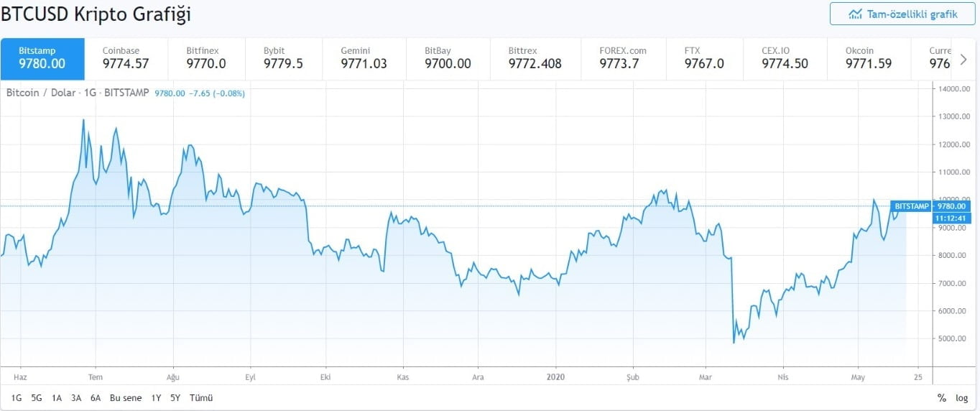The image size is (980, 411).
Task: Show the 5Y time range
Action: (175, 397)
